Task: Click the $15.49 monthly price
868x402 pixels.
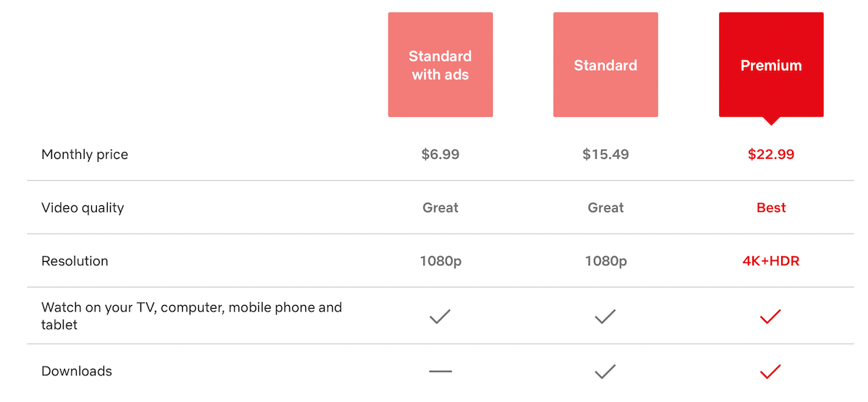Action: [605, 154]
